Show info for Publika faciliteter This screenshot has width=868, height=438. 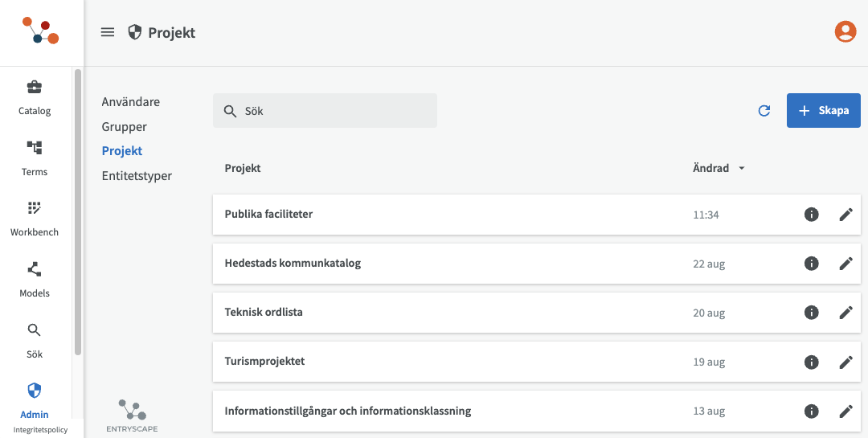(812, 215)
